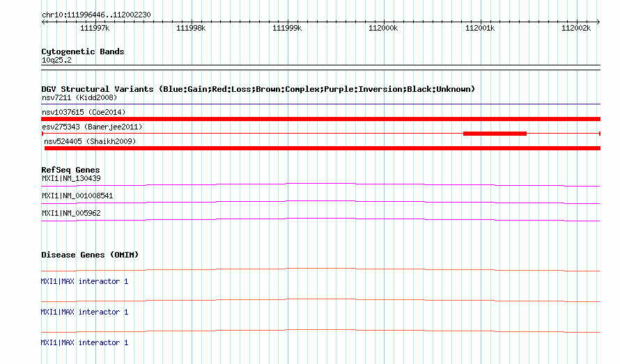This screenshot has height=364, width=620.
Task: Open the nsv524405 (Shaikh2009) variant label
Action: pyautogui.click(x=90, y=141)
